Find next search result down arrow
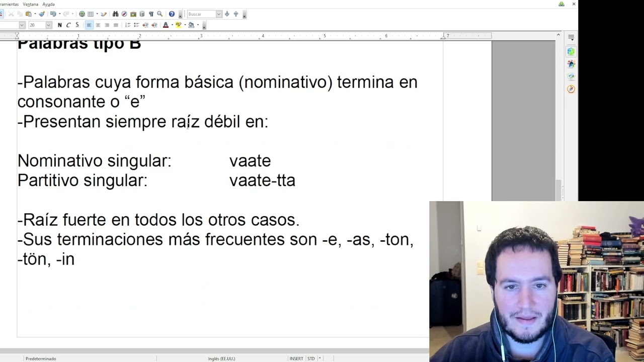The width and height of the screenshot is (644, 362). (x=227, y=14)
